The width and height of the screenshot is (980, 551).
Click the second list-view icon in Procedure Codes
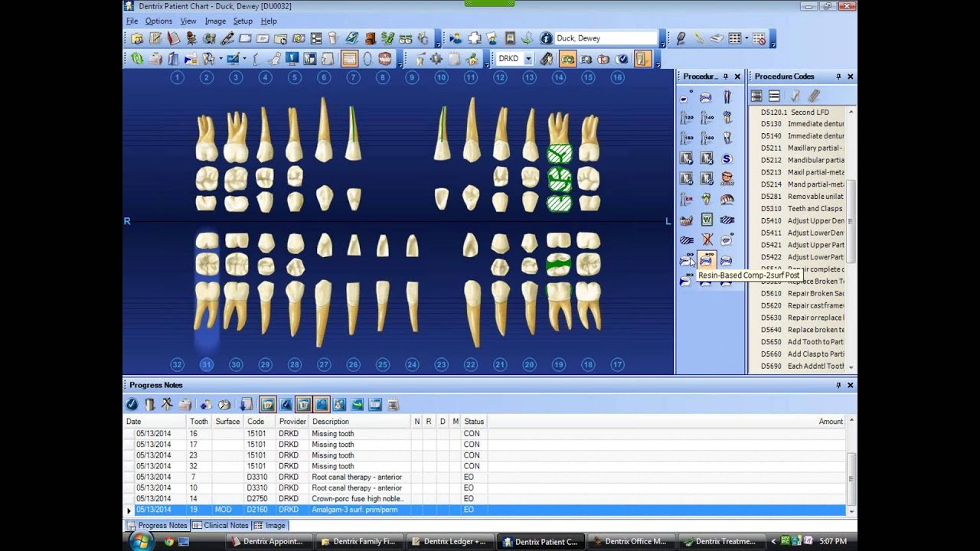[774, 96]
